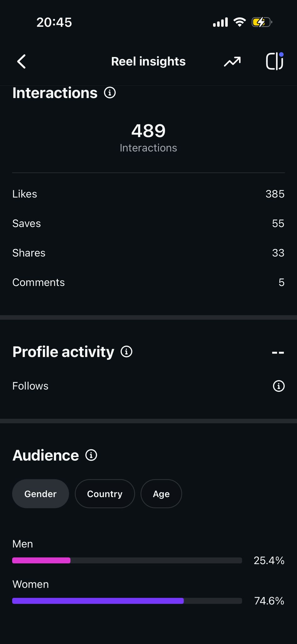Tap the battery charging status icon

pyautogui.click(x=261, y=22)
